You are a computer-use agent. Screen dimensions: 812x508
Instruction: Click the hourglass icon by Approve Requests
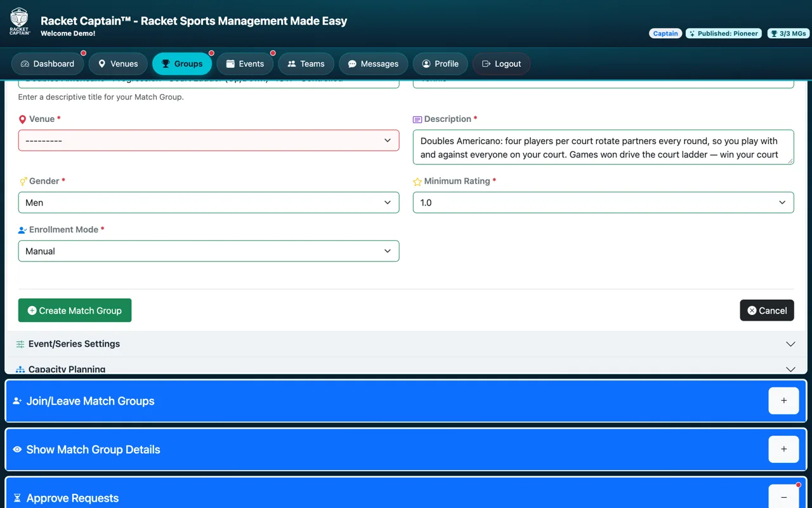point(17,498)
